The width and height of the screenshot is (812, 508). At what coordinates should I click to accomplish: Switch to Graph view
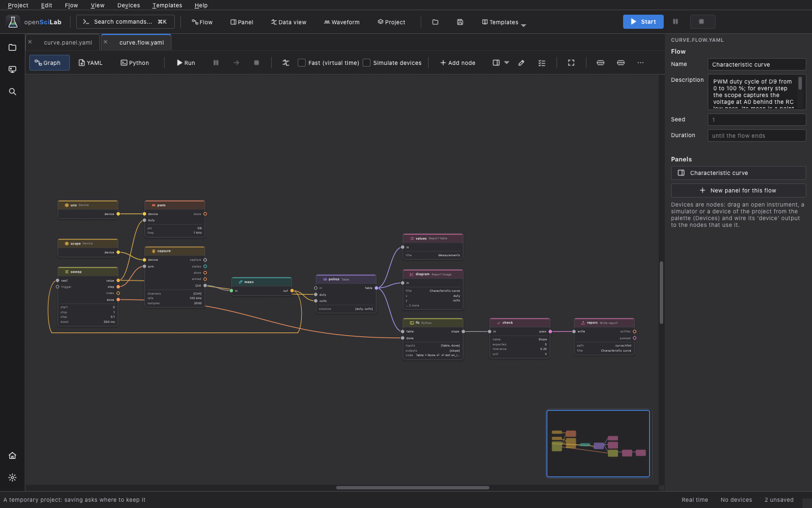coord(50,63)
